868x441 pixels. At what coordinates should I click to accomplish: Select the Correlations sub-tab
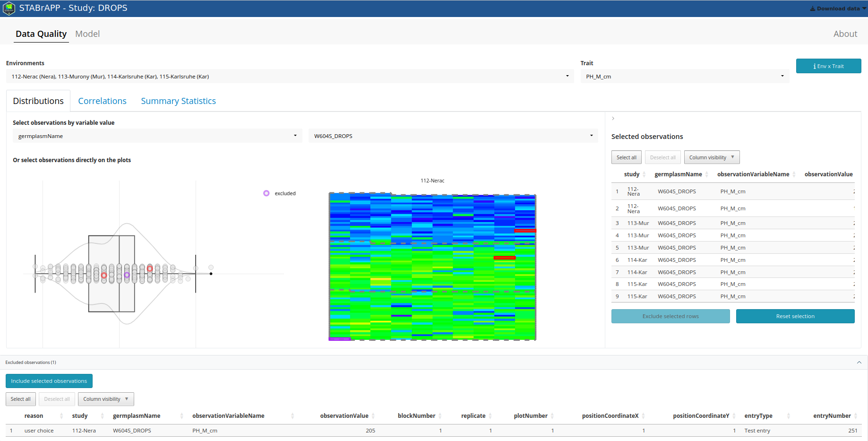pos(102,101)
